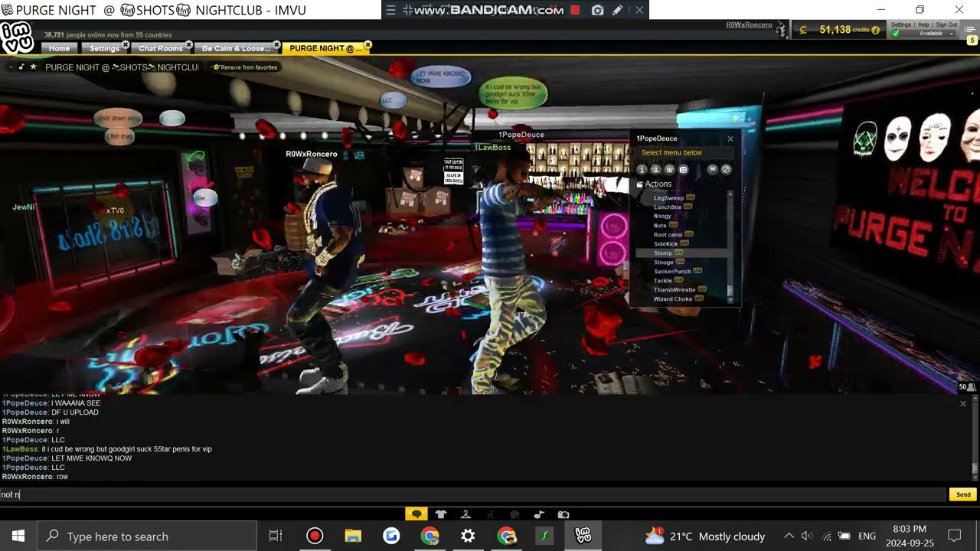Open the Windows Start menu

click(18, 536)
